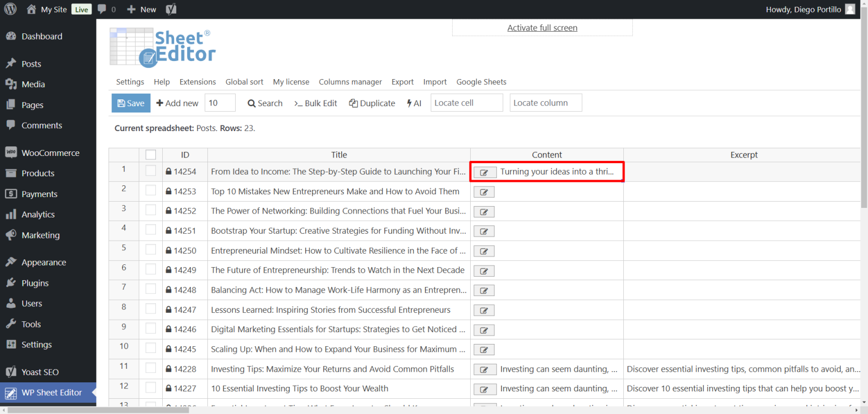
Task: Select all rows with the header checkbox
Action: (150, 154)
